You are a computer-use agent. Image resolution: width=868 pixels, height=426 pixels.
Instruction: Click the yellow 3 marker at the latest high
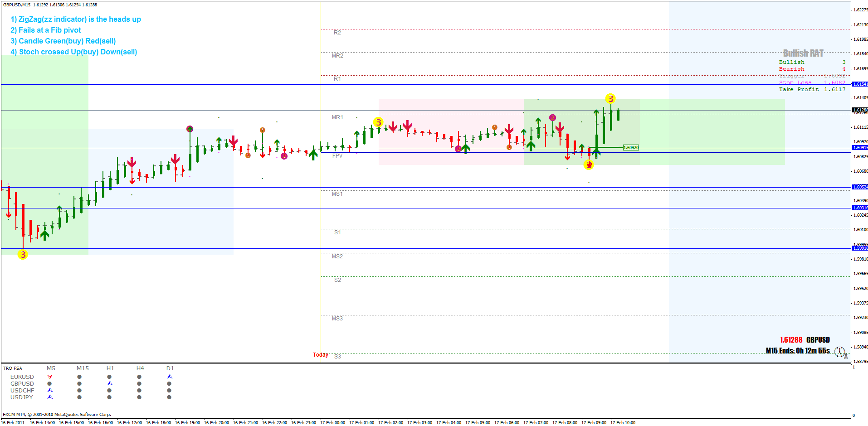610,99
